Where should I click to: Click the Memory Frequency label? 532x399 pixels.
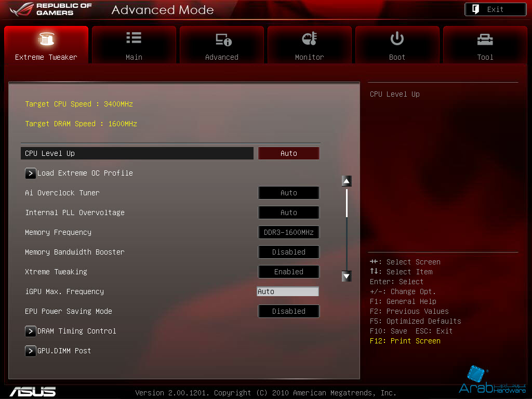[x=58, y=232]
